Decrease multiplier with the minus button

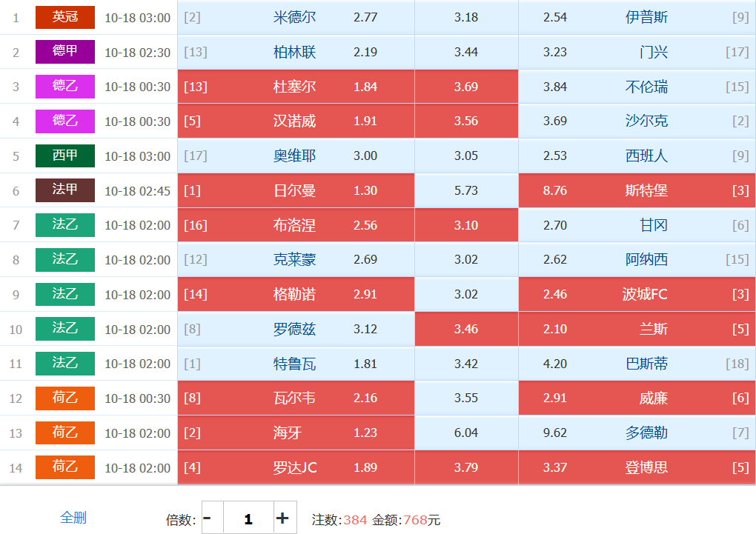coord(207,518)
